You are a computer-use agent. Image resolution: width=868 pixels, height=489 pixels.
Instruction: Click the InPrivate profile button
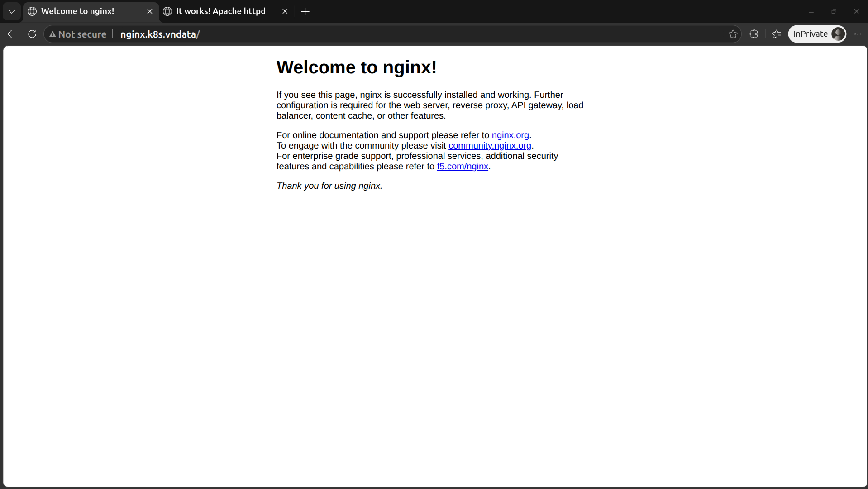817,34
